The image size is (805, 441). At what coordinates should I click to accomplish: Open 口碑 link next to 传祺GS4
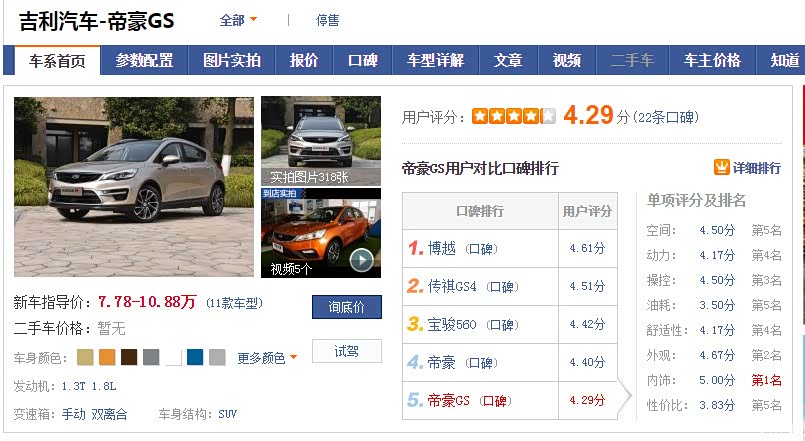pyautogui.click(x=502, y=286)
